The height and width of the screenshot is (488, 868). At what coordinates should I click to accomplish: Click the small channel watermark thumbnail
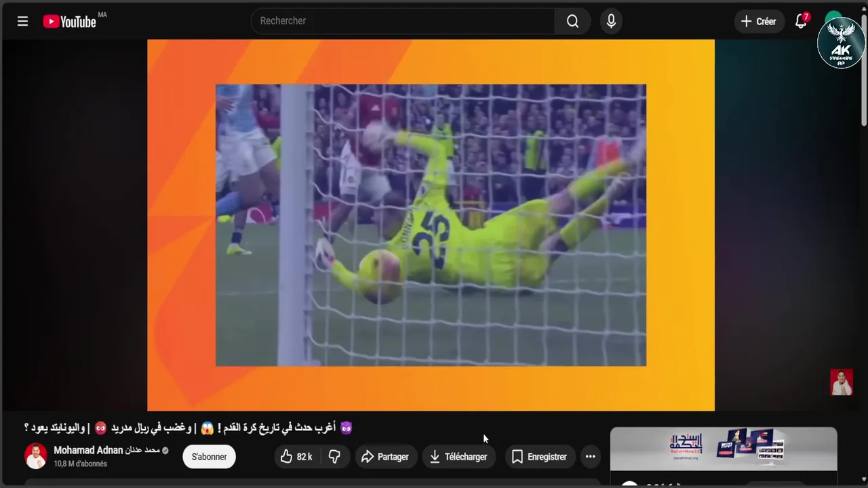click(842, 382)
